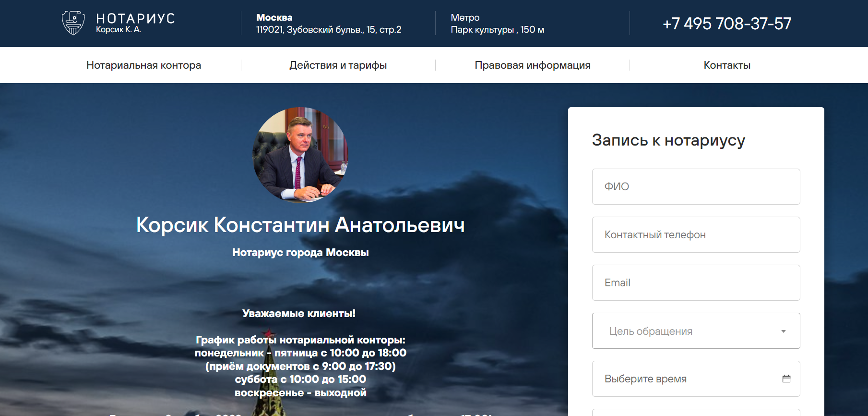Select the Email input field
The image size is (868, 416).
[696, 282]
